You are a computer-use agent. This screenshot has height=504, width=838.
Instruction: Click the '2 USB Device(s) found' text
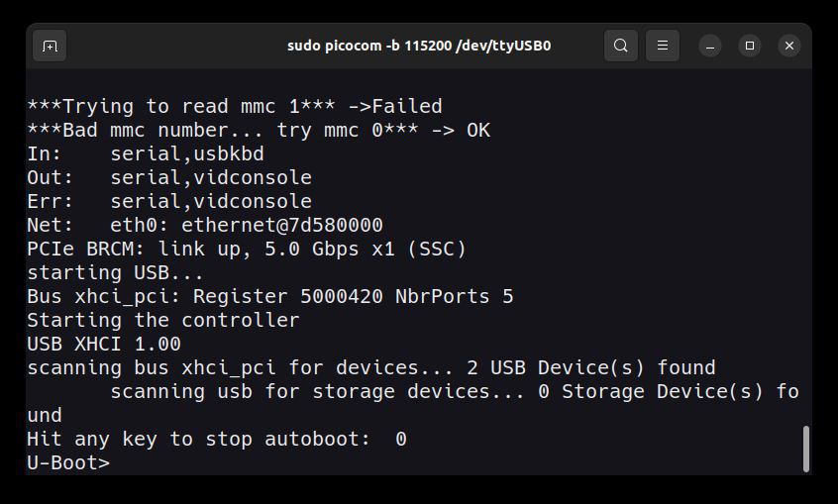click(x=590, y=367)
